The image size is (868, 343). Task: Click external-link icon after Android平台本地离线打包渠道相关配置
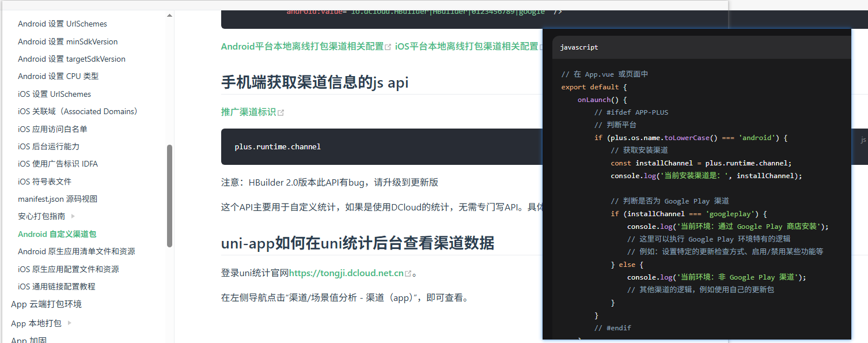[x=388, y=47]
